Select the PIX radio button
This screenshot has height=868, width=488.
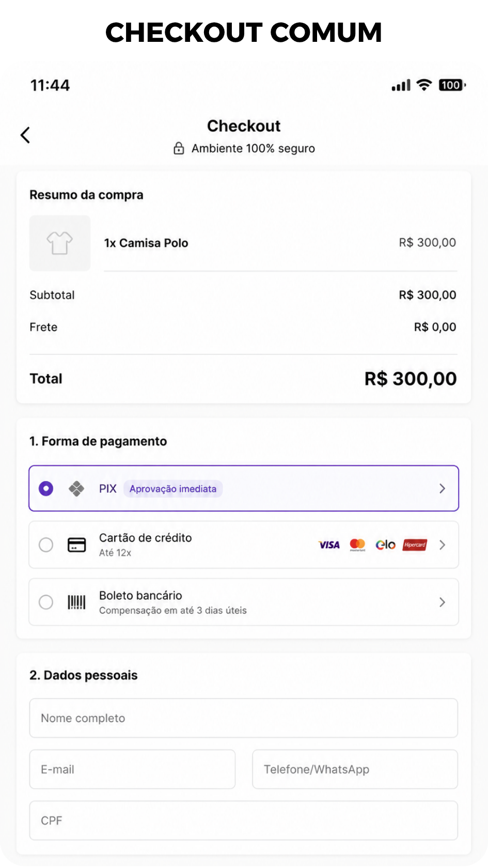click(x=46, y=488)
